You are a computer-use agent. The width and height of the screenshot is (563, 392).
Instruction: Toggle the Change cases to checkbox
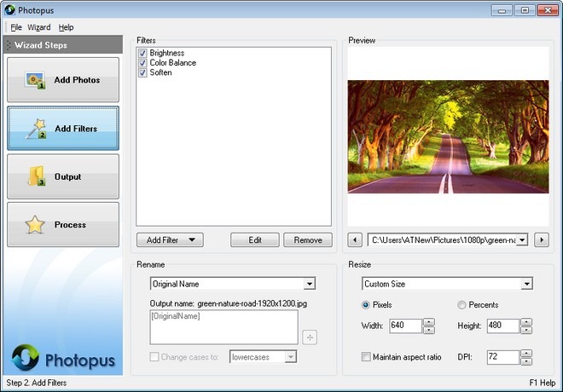[154, 357]
